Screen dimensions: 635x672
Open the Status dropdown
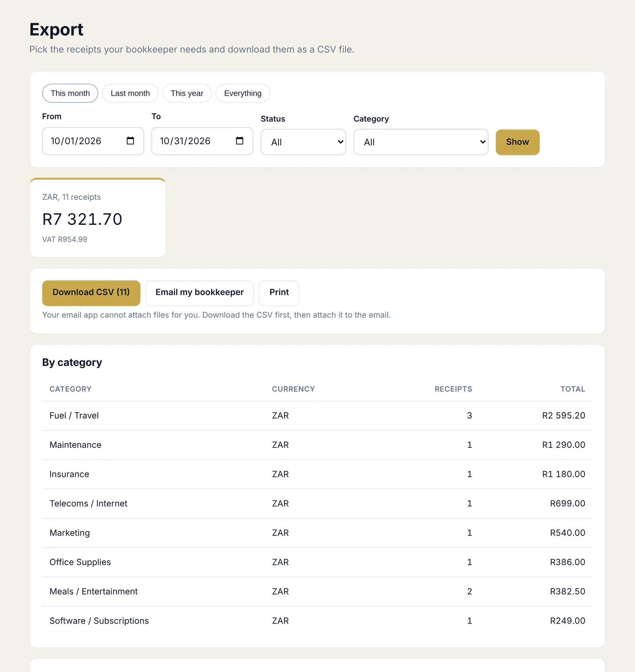[x=303, y=142]
